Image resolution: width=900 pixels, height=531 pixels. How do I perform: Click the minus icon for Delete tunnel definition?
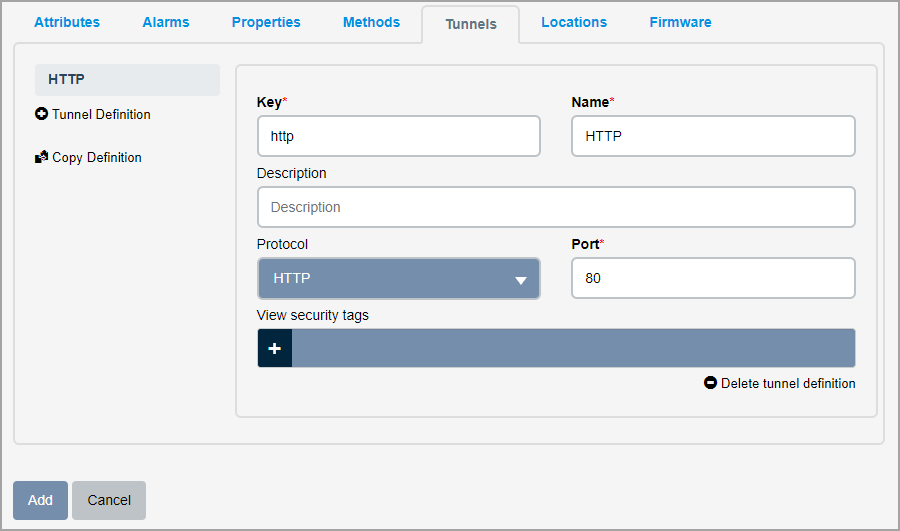tap(710, 382)
